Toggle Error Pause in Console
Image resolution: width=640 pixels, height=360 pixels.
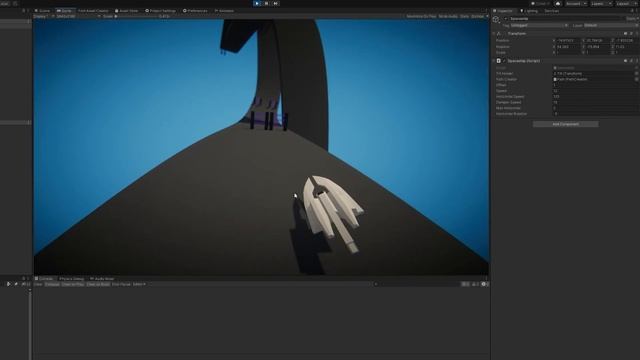pos(121,284)
